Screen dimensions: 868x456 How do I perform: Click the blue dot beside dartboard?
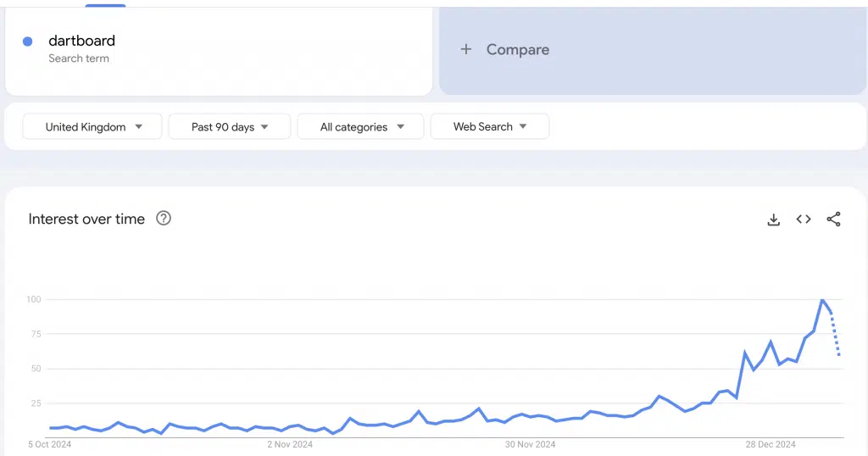tap(28, 42)
